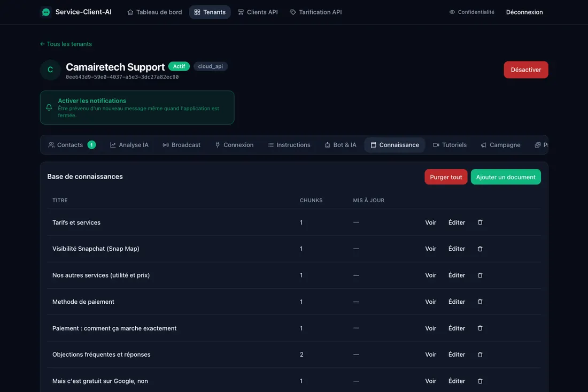Screen dimensions: 588x392
Task: Delete the Nos autres services document
Action: pos(480,275)
